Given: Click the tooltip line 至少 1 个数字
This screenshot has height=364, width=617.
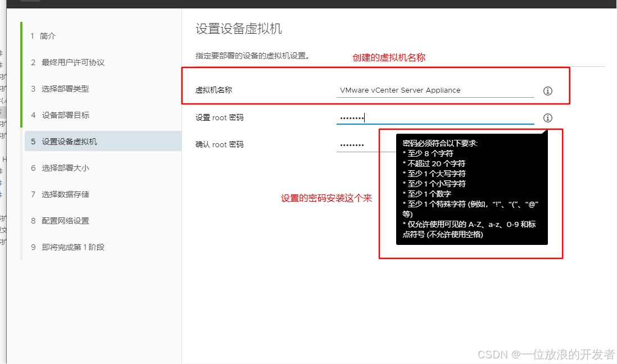Looking at the screenshot, I should 427,194.
